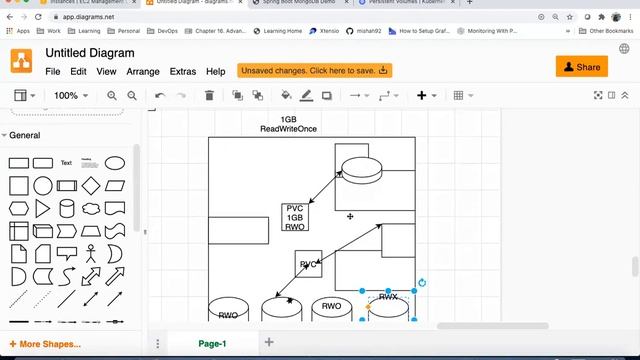The width and height of the screenshot is (640, 360).
Task: Open Learning Home bookmark
Action: coord(278,31)
